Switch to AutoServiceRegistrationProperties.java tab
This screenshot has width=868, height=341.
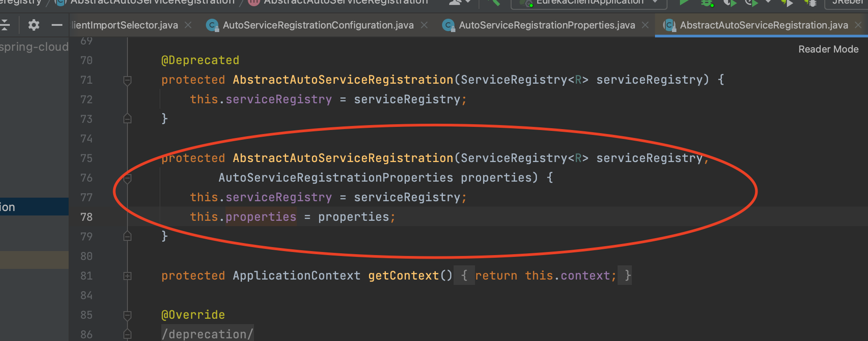click(547, 25)
